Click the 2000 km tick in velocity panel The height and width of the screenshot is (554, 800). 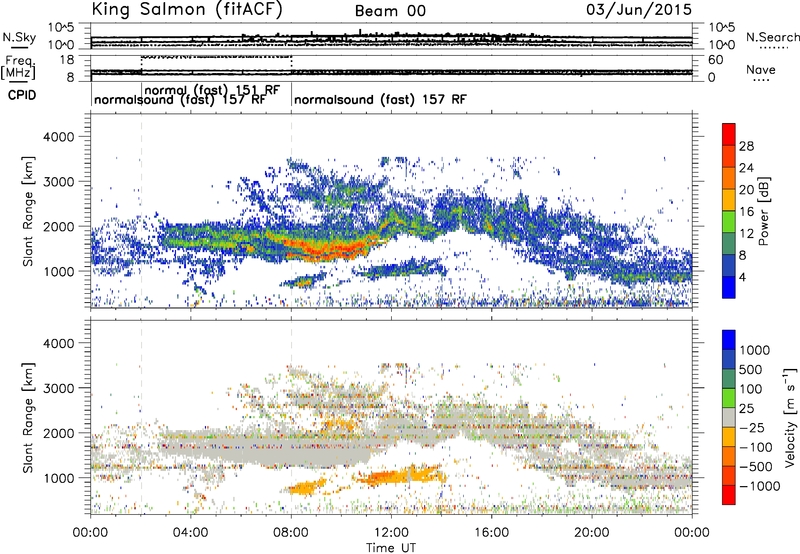[58, 433]
